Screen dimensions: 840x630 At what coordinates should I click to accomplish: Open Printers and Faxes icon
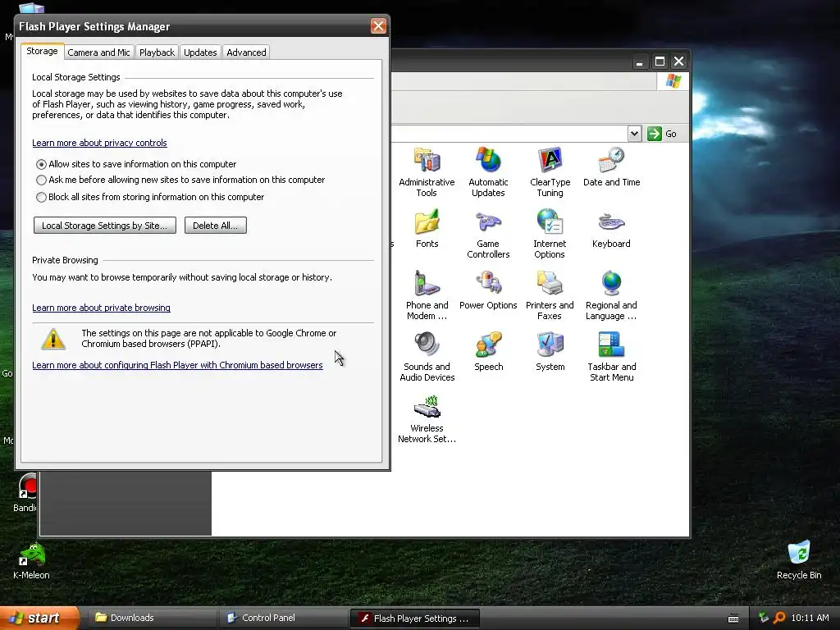click(x=550, y=295)
